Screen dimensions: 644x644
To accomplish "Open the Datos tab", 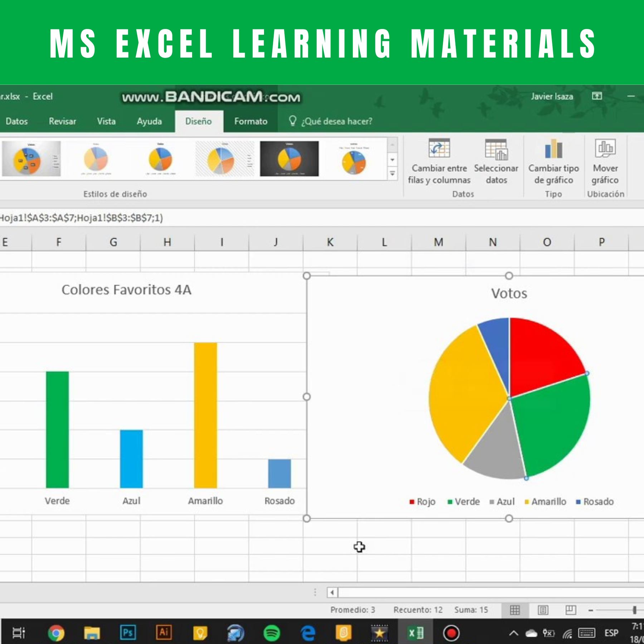I will click(16, 121).
